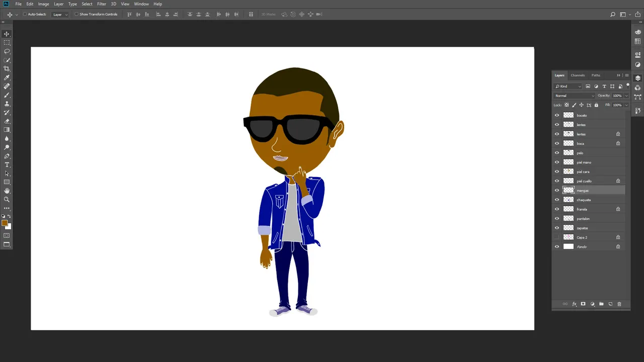Open Auto-Select Layer dropdown
644x362 pixels.
point(60,14)
